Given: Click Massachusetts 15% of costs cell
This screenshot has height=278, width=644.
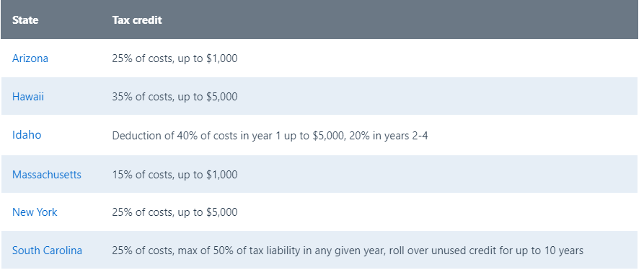Looking at the screenshot, I should 175,174.
